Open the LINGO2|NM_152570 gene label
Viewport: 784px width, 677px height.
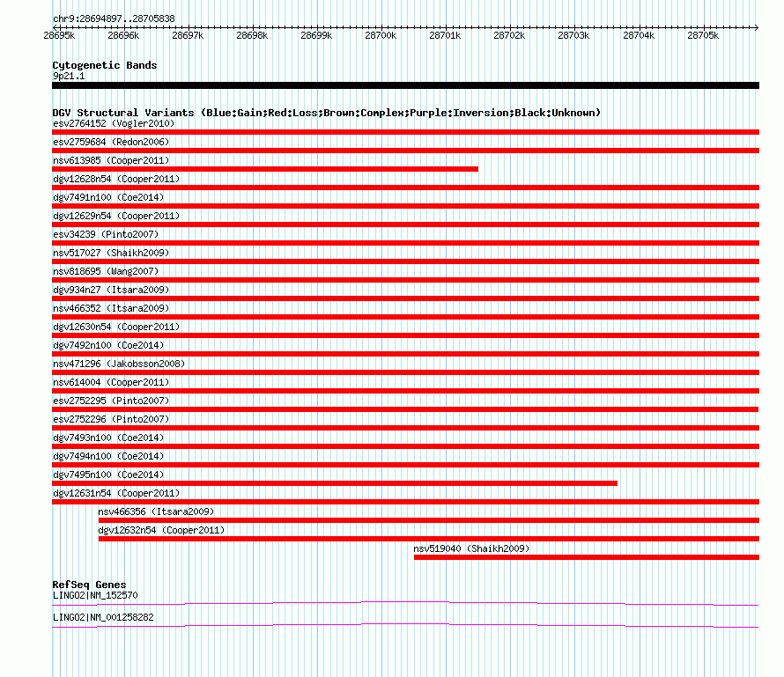[95, 595]
